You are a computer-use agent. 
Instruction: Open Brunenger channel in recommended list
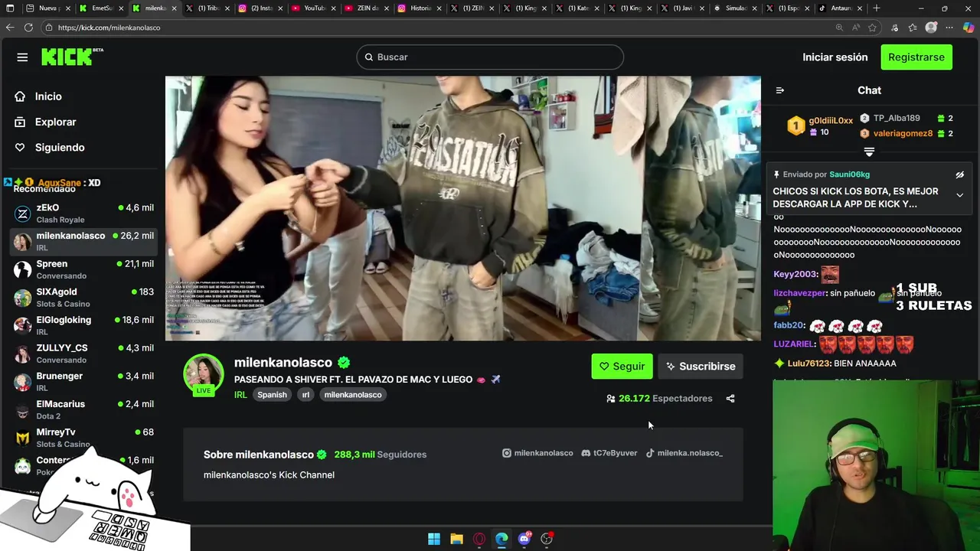click(84, 382)
